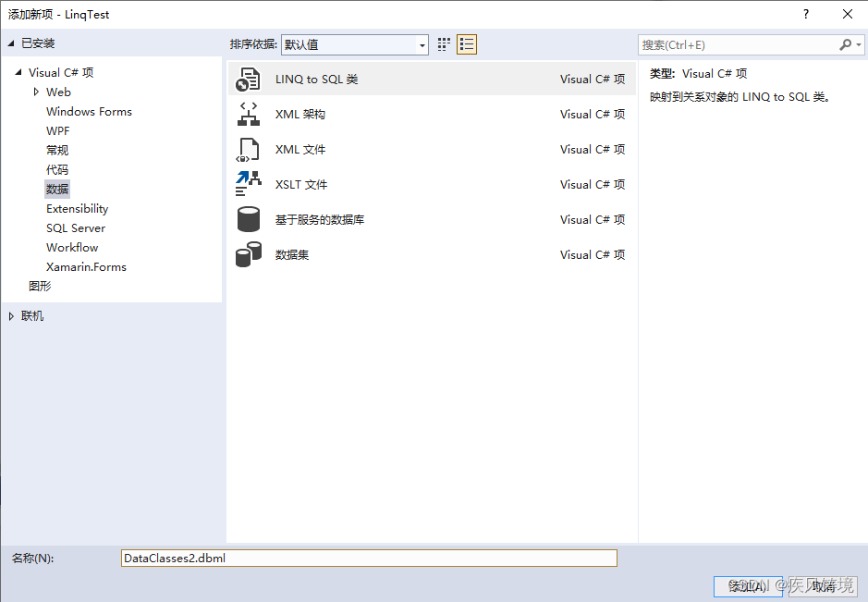Select the LINQ to SQL 类 template icon
868x602 pixels.
250,79
